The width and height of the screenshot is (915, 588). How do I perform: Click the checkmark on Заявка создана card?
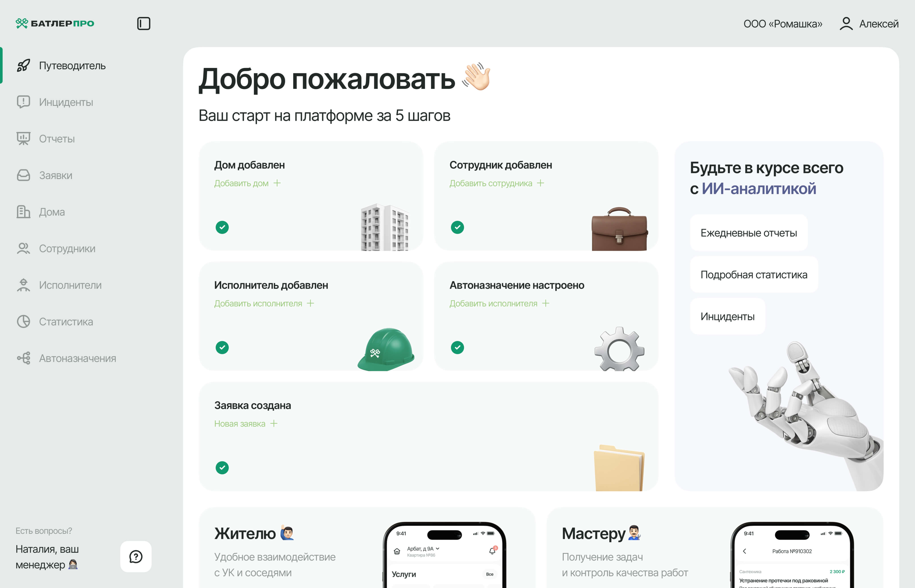click(222, 467)
